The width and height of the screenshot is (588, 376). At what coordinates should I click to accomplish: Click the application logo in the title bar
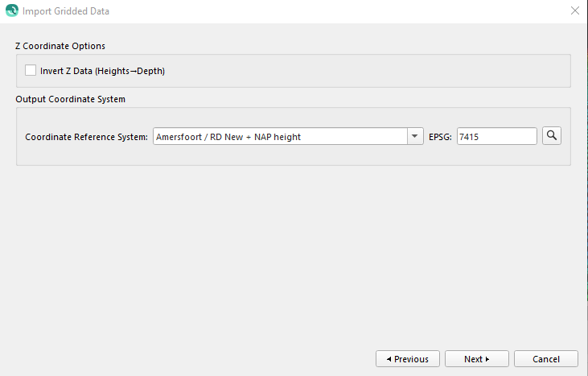coord(11,11)
